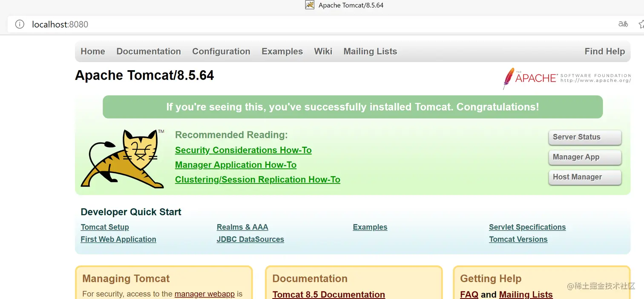Click the Apache Tomcat/8.5.64 tab title text
The height and width of the screenshot is (299, 644).
351,5
